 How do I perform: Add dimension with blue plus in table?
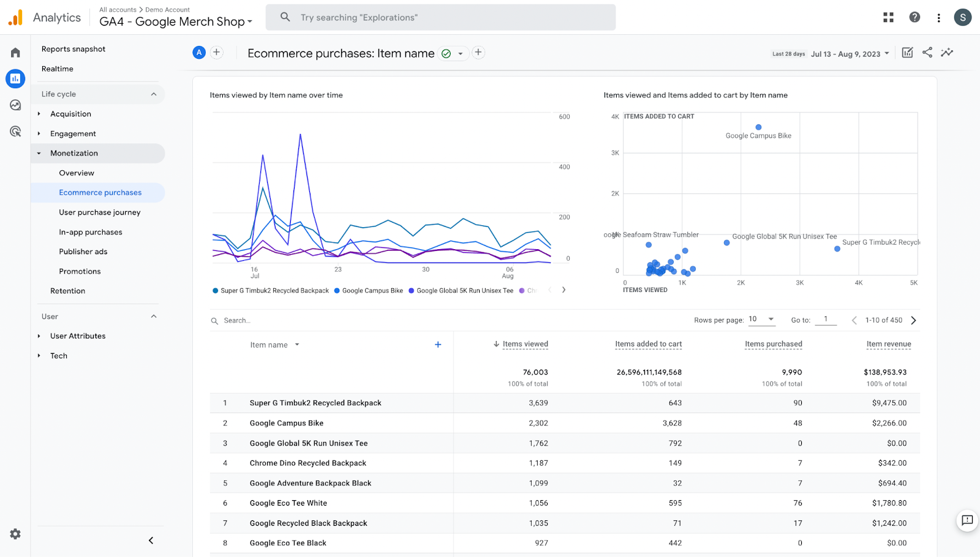click(438, 345)
